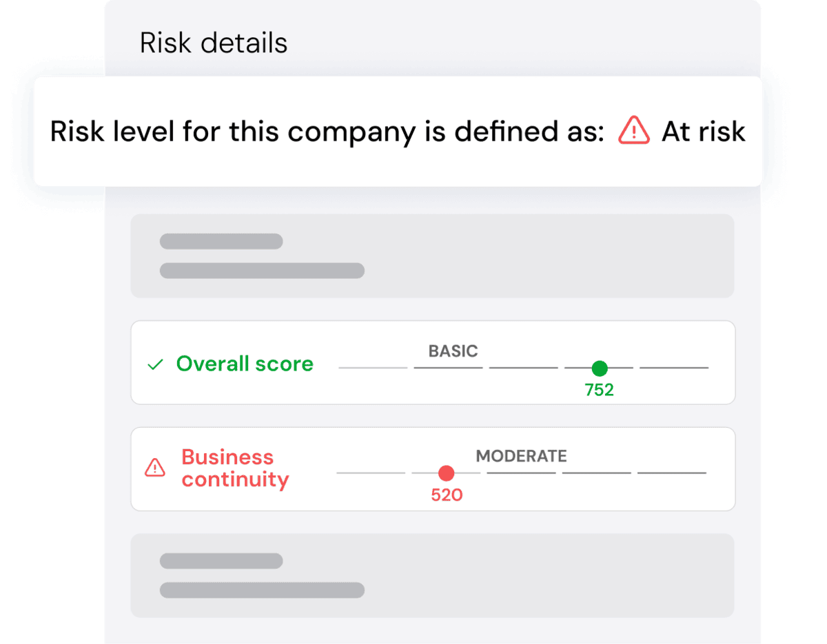Click the BASIC level label
The width and height of the screenshot is (827, 644).
(453, 351)
